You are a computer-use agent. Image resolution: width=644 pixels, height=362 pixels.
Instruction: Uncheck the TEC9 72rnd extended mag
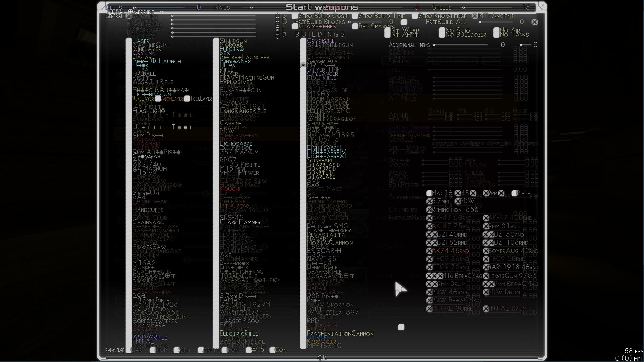(x=429, y=267)
